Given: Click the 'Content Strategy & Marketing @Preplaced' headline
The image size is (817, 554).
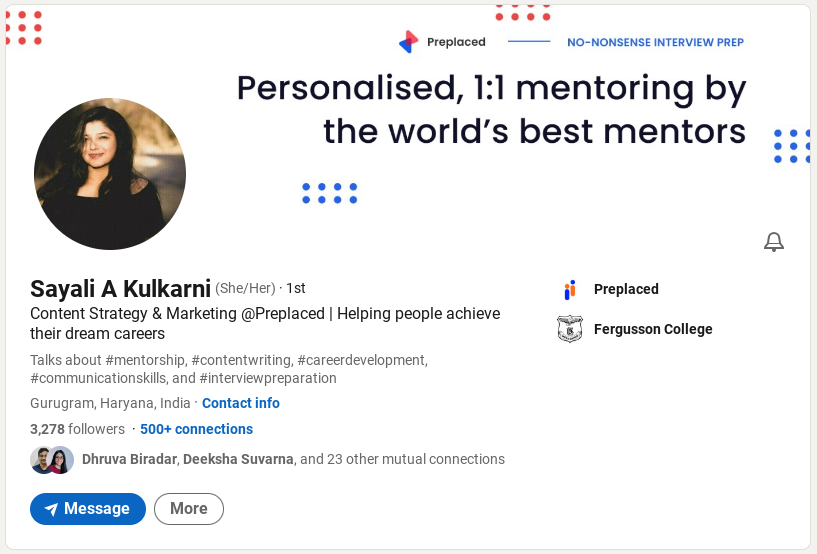Looking at the screenshot, I should coord(265,323).
